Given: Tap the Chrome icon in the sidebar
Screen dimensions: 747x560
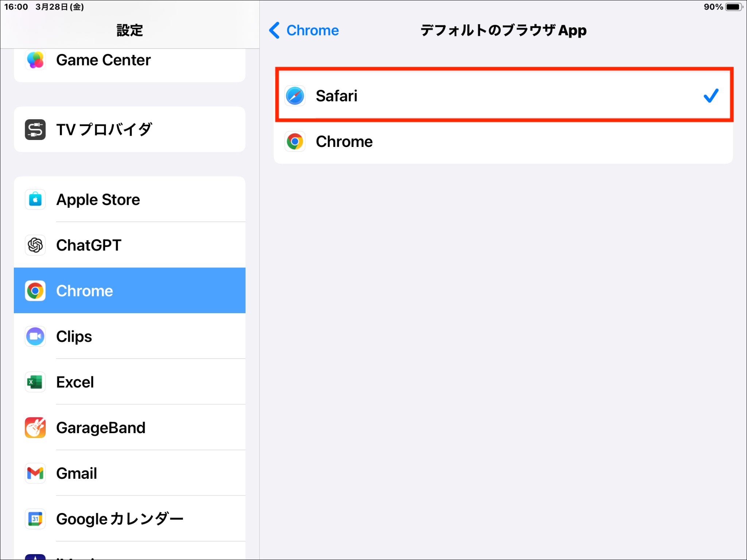Looking at the screenshot, I should tap(35, 291).
